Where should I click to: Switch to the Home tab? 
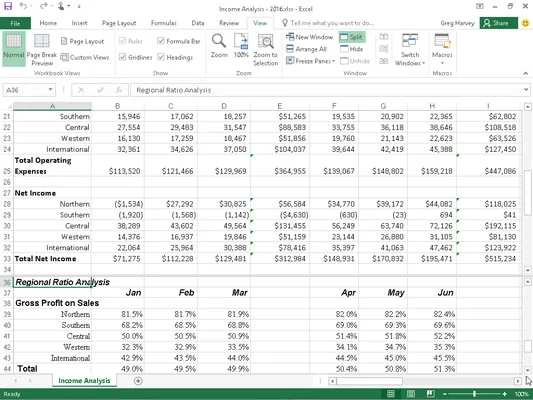[48, 23]
